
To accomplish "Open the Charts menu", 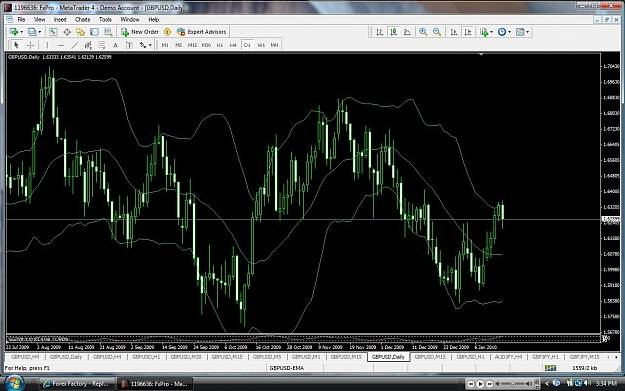I will click(x=83, y=19).
